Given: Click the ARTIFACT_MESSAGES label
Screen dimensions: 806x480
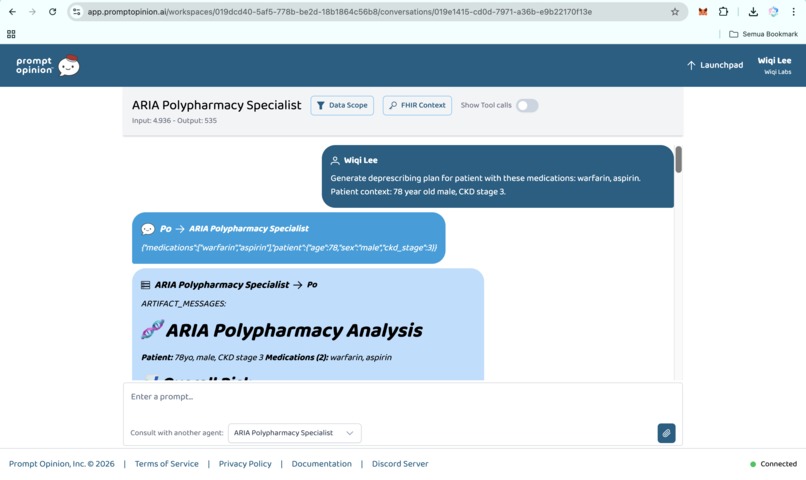Looking at the screenshot, I should click(184, 304).
